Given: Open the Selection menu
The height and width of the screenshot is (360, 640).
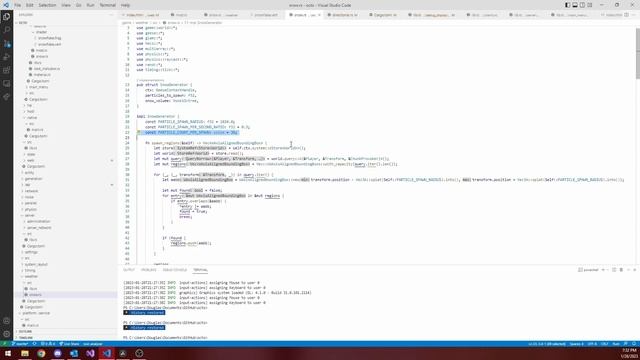Looking at the screenshot, I should tap(47, 5).
